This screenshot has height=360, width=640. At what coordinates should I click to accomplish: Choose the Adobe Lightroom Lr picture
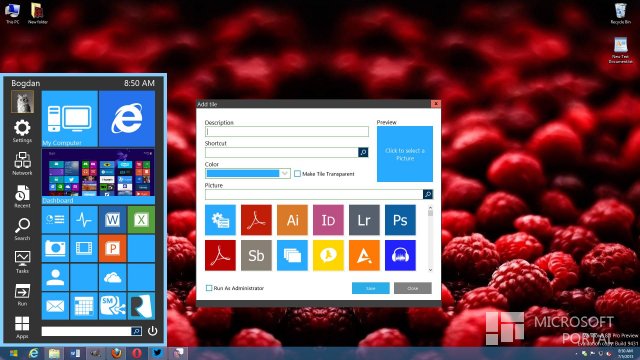click(x=364, y=220)
